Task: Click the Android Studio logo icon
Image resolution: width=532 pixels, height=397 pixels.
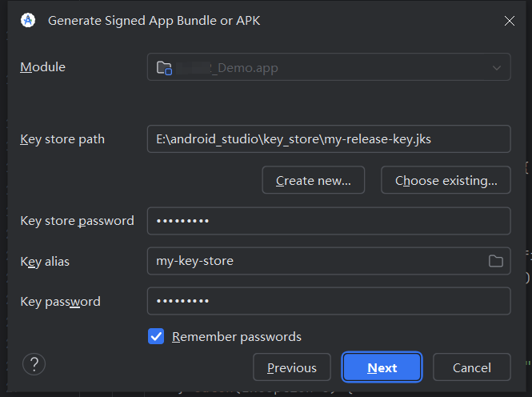Action: 28,20
